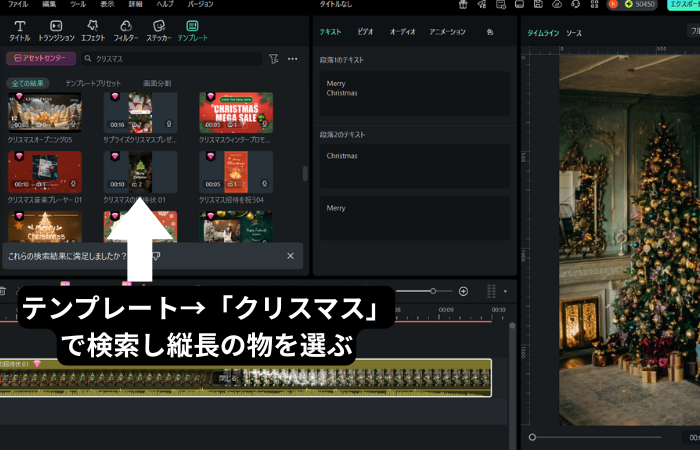Open the フィルター panel
Viewport: 700px width, 450px height.
[126, 31]
